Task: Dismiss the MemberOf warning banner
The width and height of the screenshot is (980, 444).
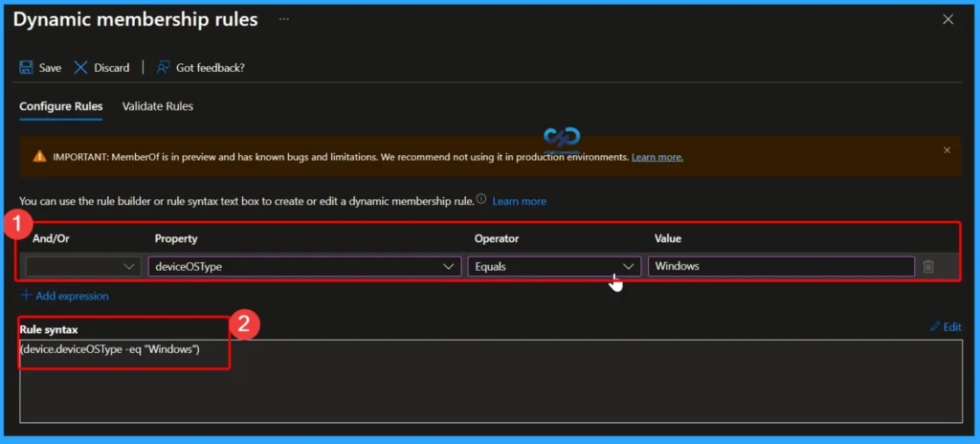Action: tap(947, 150)
